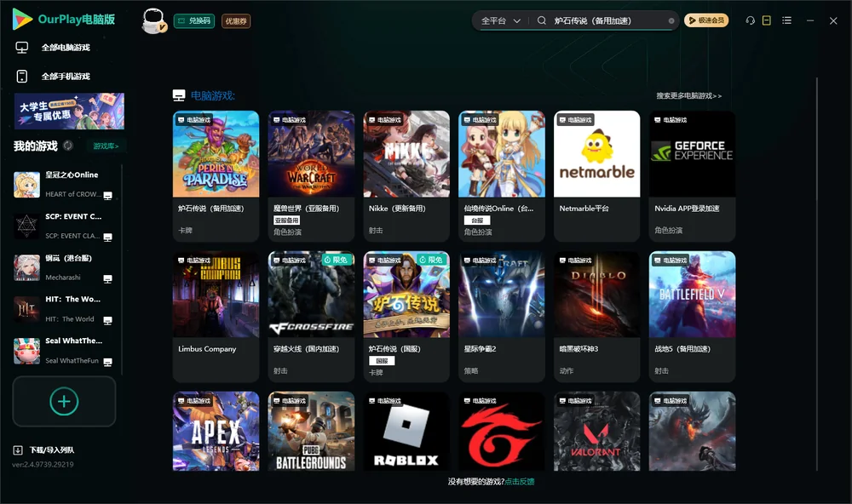Click the 亚服备用 tag under 魔兽世界
This screenshot has height=504, width=852.
[x=286, y=220]
